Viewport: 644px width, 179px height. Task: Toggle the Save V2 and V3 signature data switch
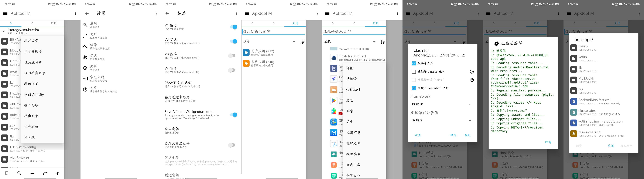233,115
